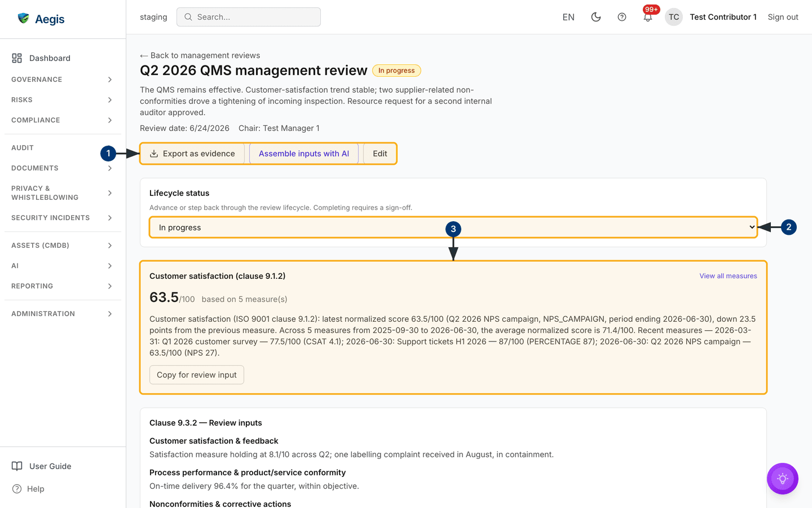Open the Lifecycle status dropdown

pyautogui.click(x=453, y=227)
